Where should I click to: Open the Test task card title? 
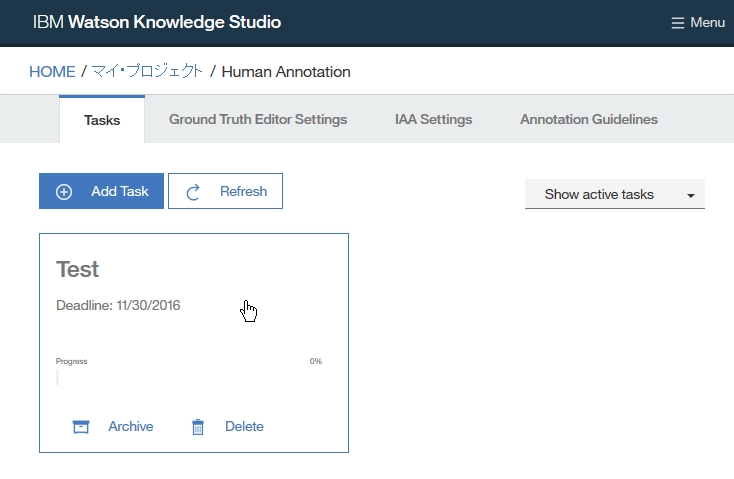78,269
